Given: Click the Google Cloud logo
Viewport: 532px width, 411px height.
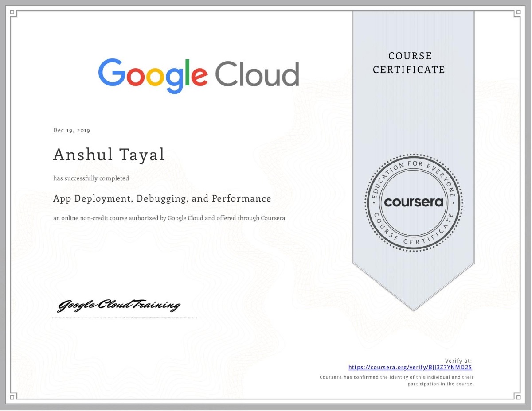Looking at the screenshot, I should coord(199,75).
